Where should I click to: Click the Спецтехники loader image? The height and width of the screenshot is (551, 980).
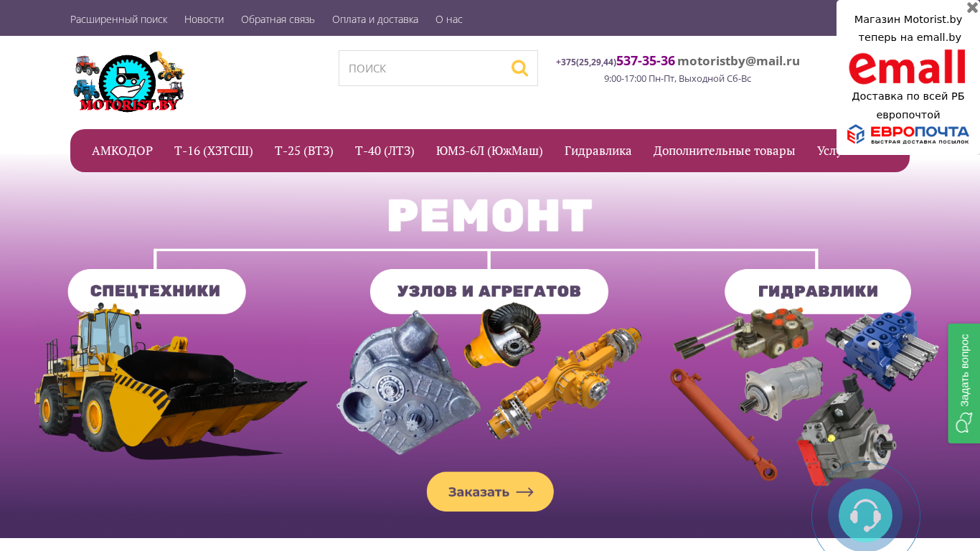[x=171, y=380]
